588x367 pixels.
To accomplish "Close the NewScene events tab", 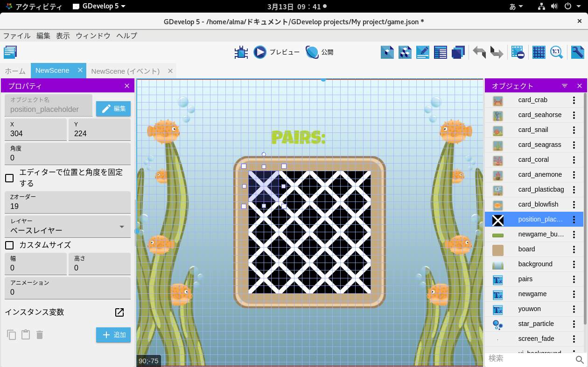I will [170, 71].
